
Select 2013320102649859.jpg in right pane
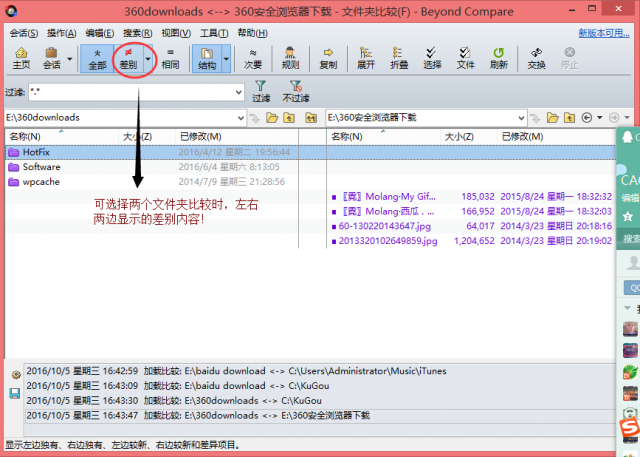tap(471, 241)
